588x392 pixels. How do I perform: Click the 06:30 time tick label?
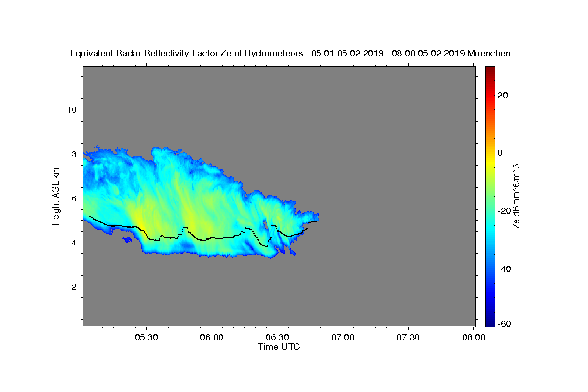click(277, 337)
